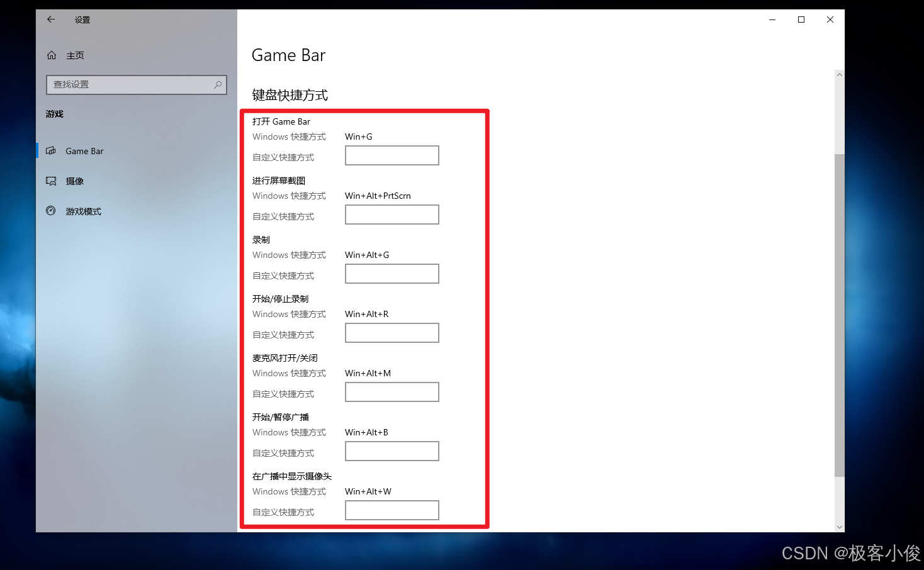Open the 摄像 capture settings
Screen dimensions: 924x570
click(x=137, y=181)
